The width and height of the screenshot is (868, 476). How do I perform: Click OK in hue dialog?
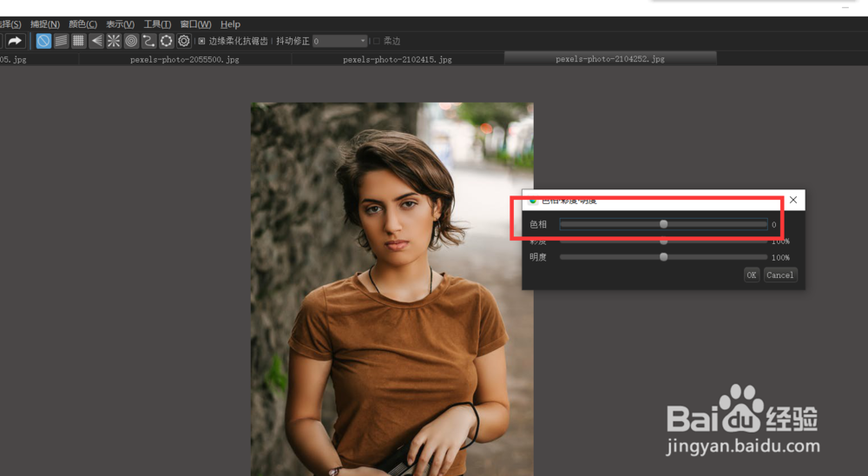(x=751, y=274)
